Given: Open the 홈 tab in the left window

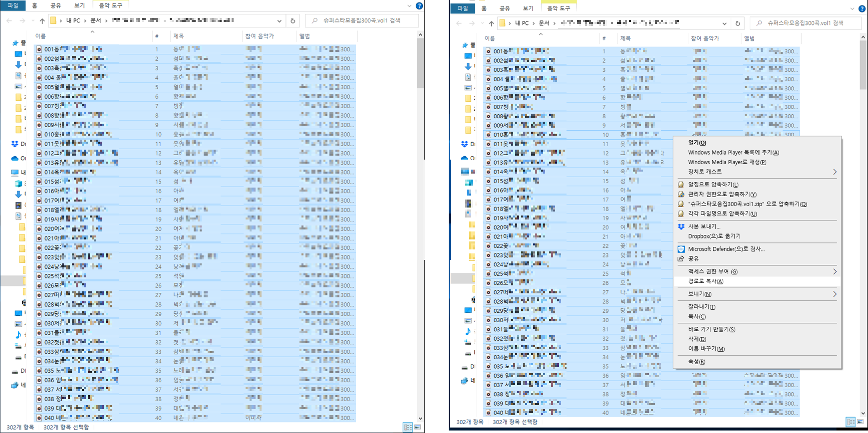Looking at the screenshot, I should 34,5.
